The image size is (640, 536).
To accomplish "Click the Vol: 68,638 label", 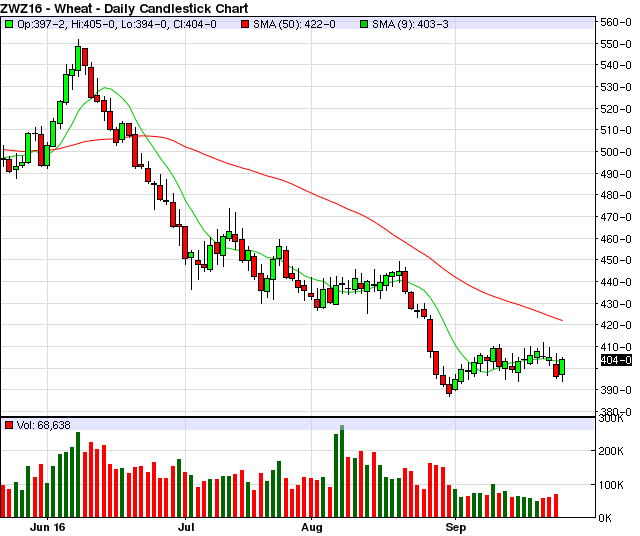I will (43, 425).
